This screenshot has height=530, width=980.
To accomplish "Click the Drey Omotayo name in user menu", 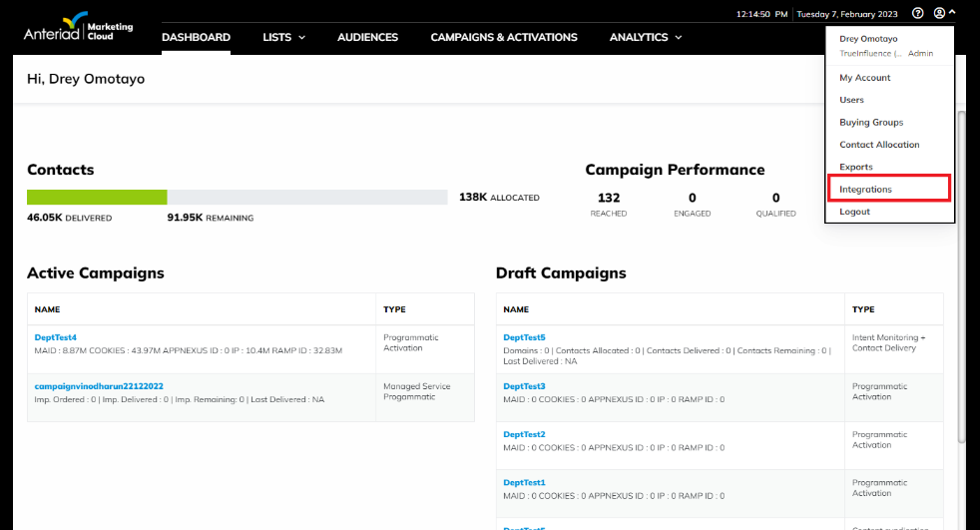I will (x=868, y=39).
